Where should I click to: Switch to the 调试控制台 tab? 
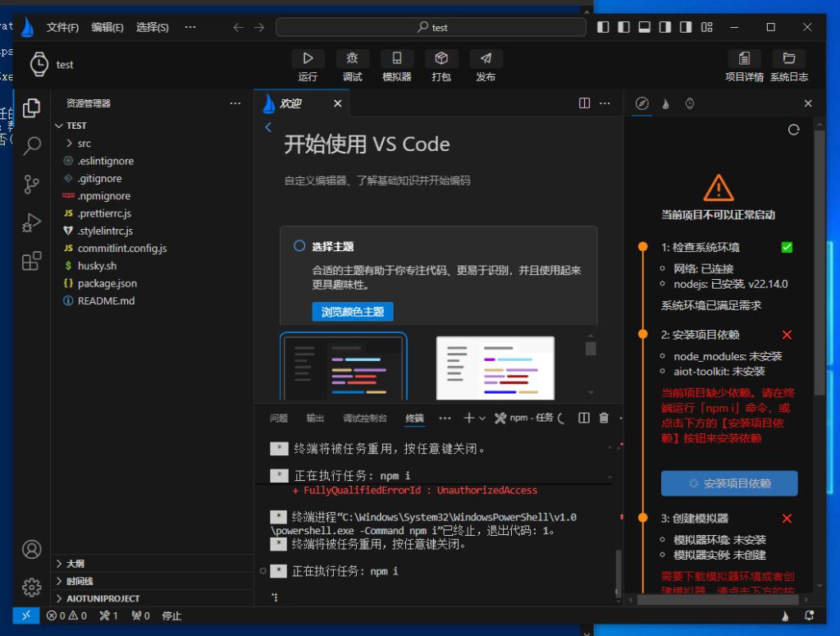pos(365,418)
